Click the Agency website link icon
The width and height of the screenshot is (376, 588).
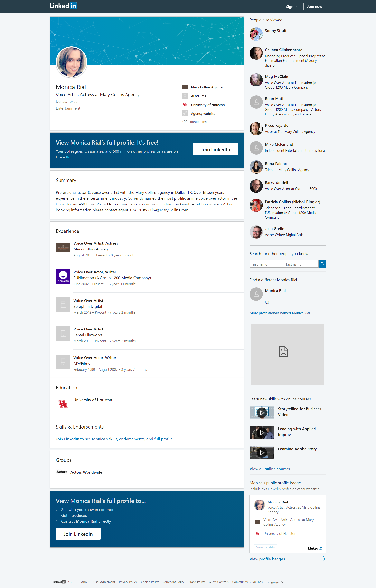(185, 113)
